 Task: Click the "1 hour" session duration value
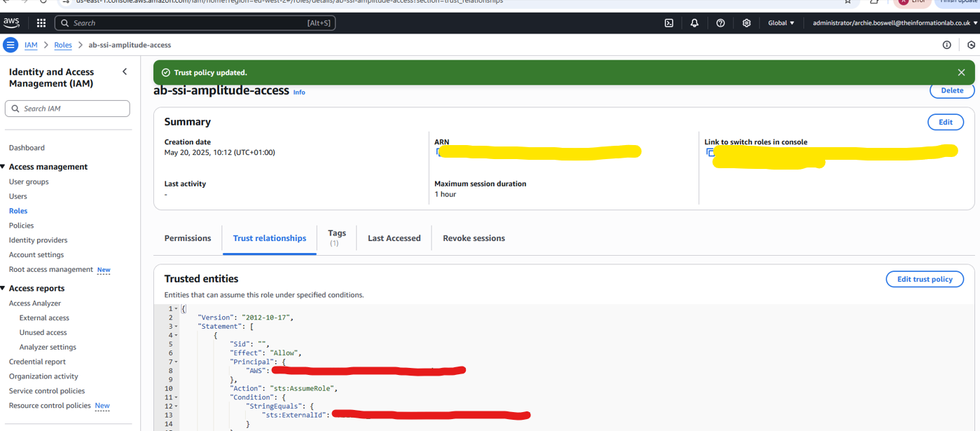(x=445, y=195)
